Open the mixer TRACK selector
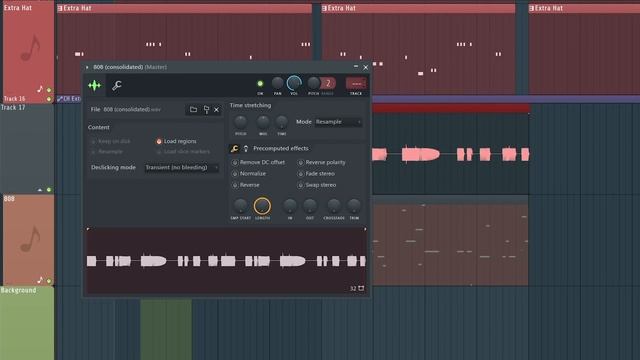 coord(356,84)
